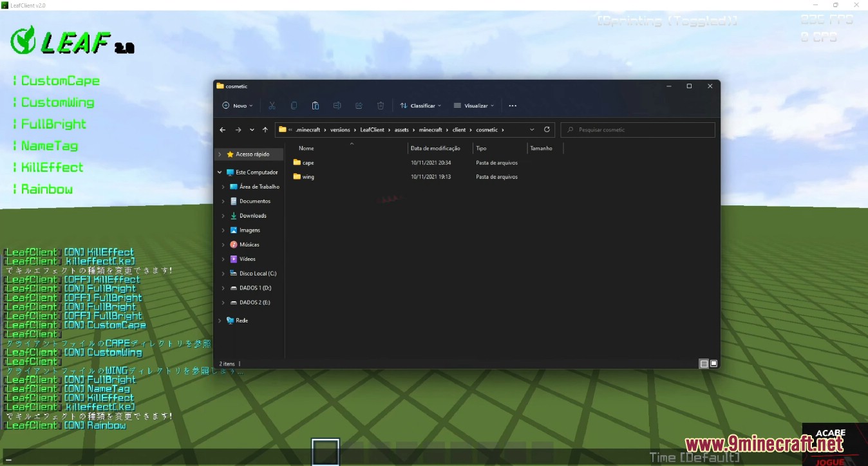Go forward with the right arrow
The height and width of the screenshot is (466, 868).
(238, 129)
